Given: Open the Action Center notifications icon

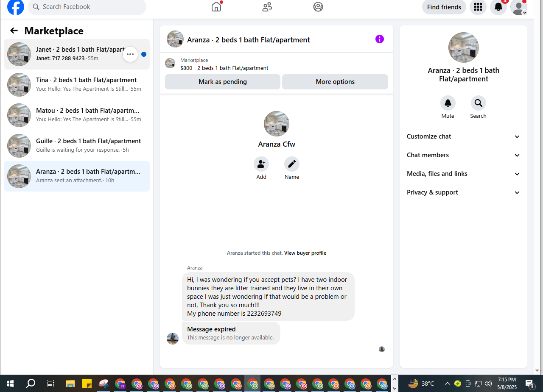Looking at the screenshot, I should tap(530, 384).
